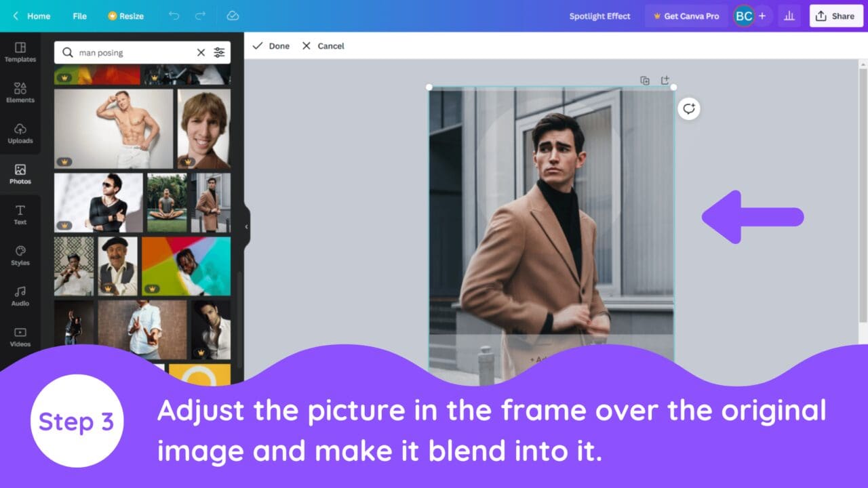Switch to the Photos panel
This screenshot has height=488, width=868.
coord(20,175)
